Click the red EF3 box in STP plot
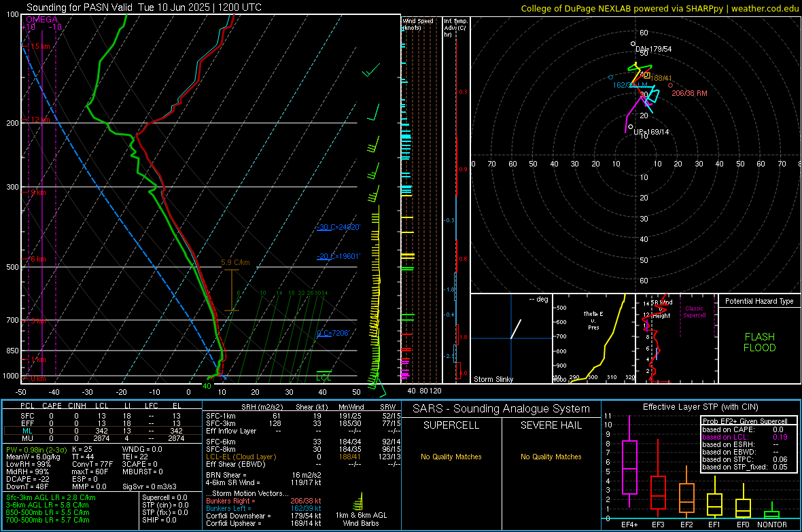Screen dimensions: 802x532 tap(658, 492)
